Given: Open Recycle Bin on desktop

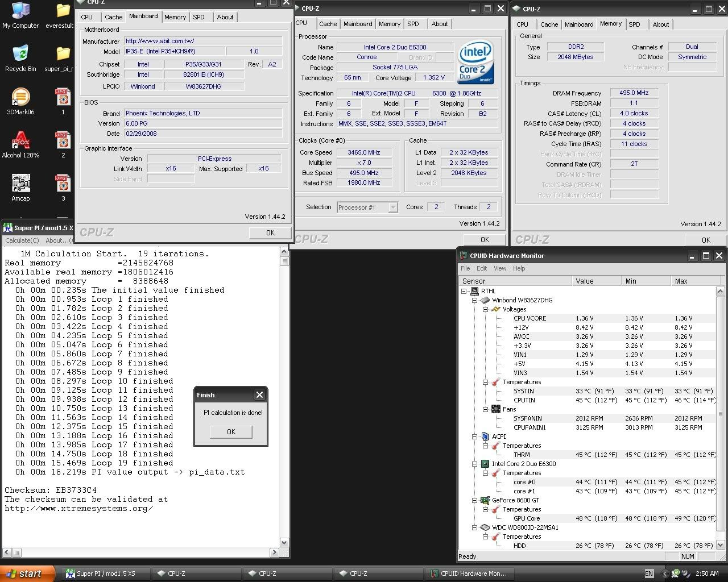Looking at the screenshot, I should pyautogui.click(x=20, y=59).
